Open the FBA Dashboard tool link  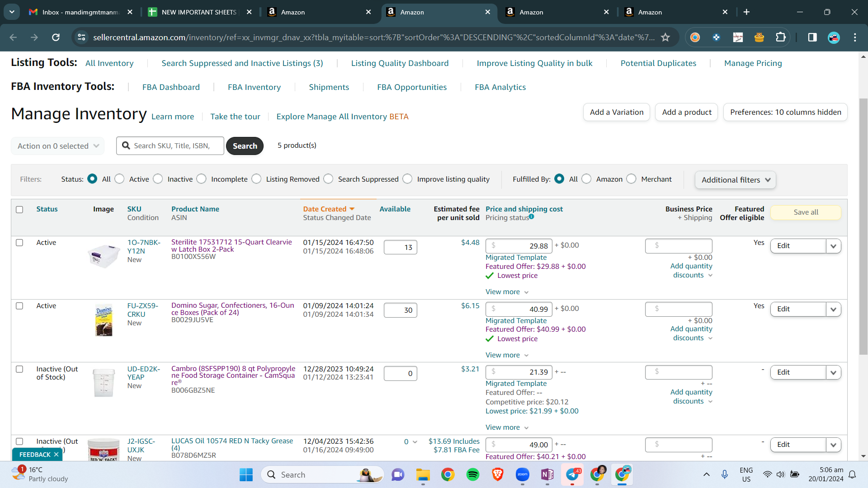[171, 87]
